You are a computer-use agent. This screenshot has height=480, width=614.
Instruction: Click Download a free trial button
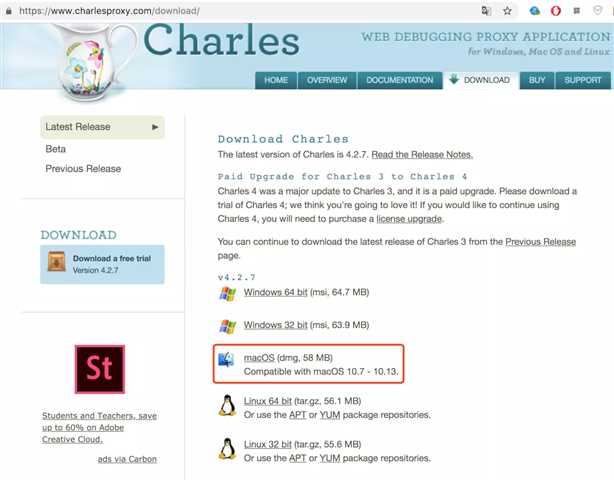(102, 264)
